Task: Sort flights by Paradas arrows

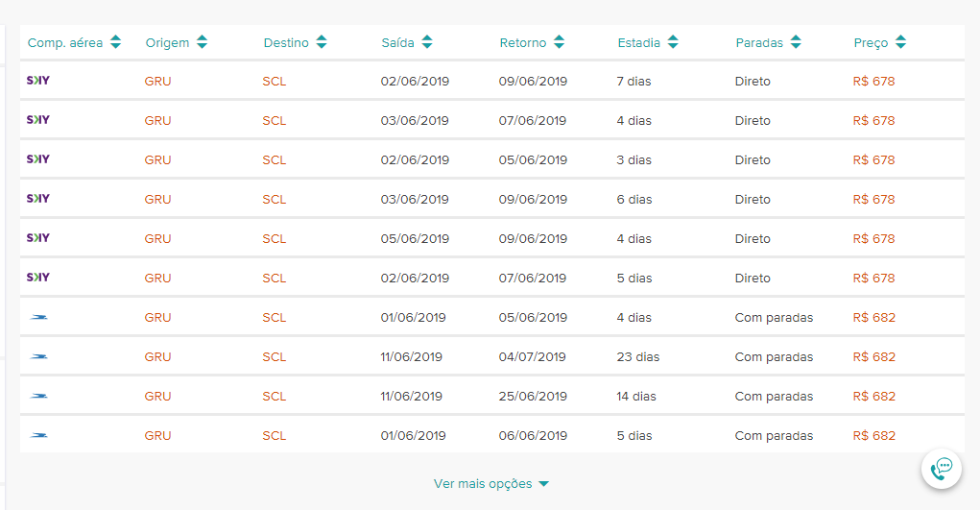Action: [796, 42]
